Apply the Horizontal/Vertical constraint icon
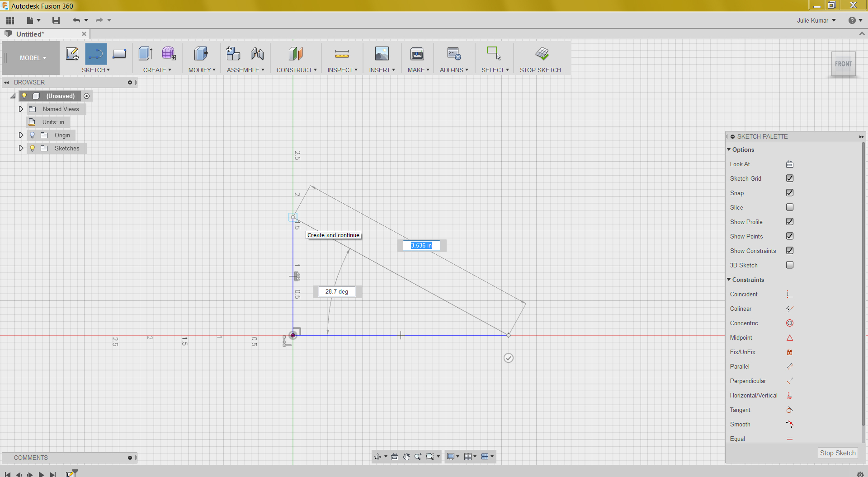The height and width of the screenshot is (477, 868). (790, 395)
